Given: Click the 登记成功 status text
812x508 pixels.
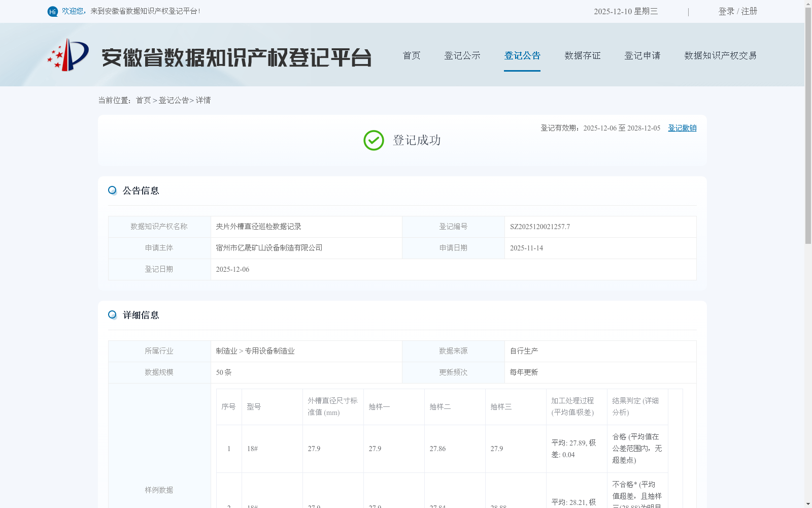Looking at the screenshot, I should click(417, 140).
